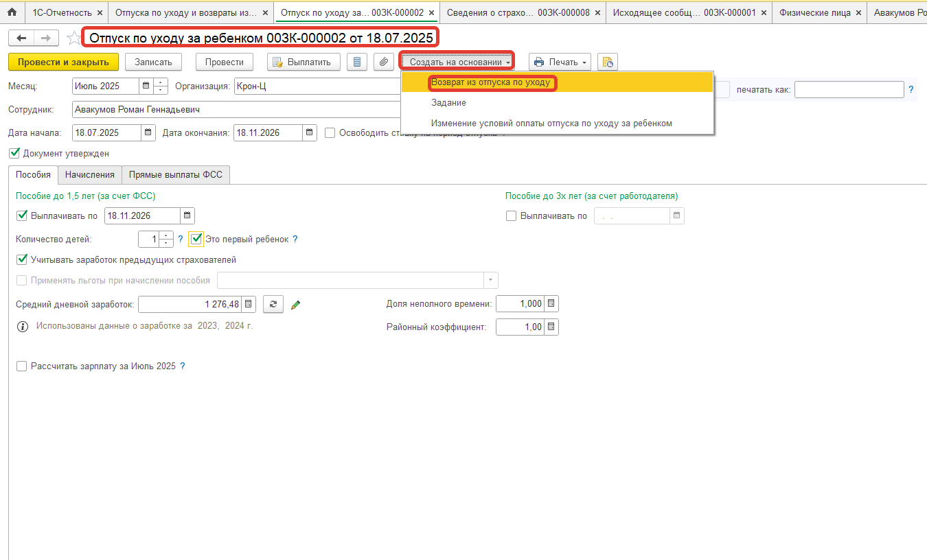The image size is (927, 560).
Task: Expand the Печать dropdown button
Action: (561, 62)
